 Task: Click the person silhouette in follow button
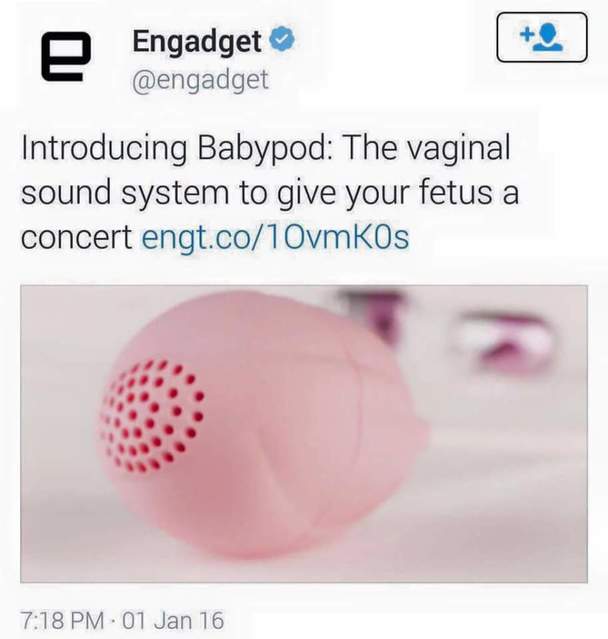click(x=549, y=38)
